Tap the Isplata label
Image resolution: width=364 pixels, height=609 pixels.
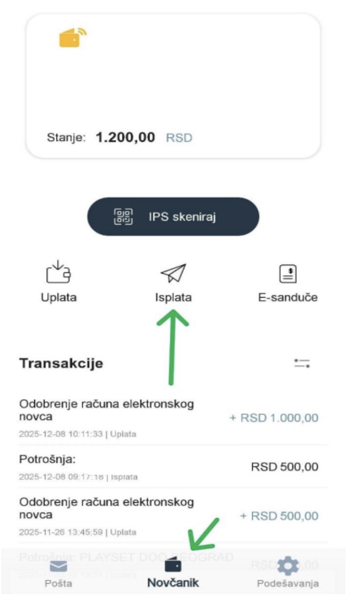pyautogui.click(x=173, y=297)
